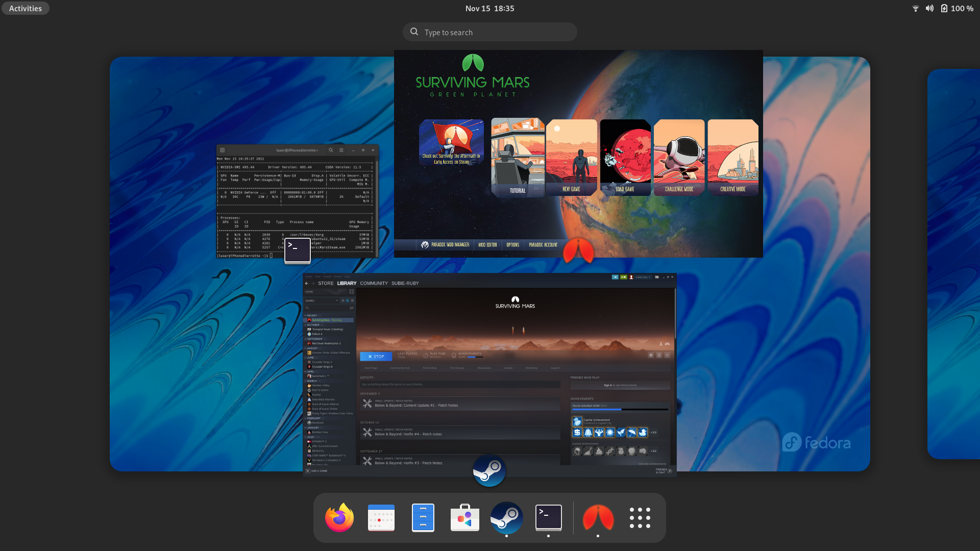Select the Load Game card
This screenshot has width=980, height=551.
click(625, 158)
